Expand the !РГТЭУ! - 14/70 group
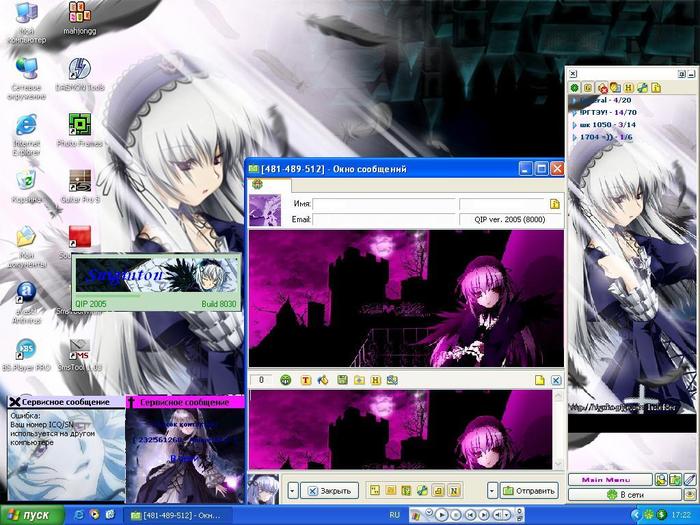This screenshot has width=700, height=525. point(604,112)
